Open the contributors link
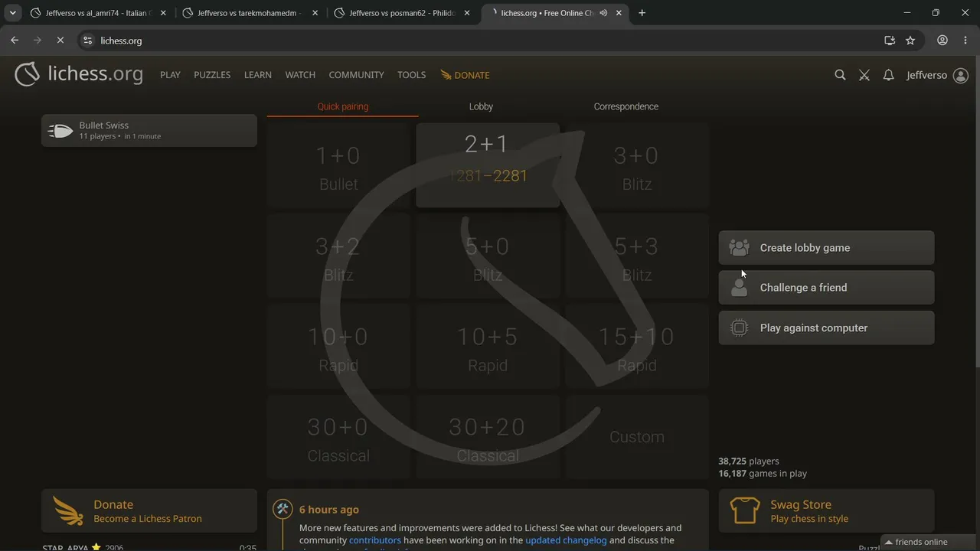The height and width of the screenshot is (551, 980). coord(375,540)
